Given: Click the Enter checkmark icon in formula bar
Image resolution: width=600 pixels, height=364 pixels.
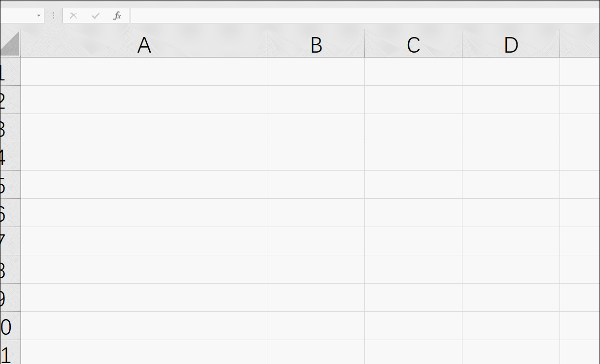Looking at the screenshot, I should (x=96, y=16).
